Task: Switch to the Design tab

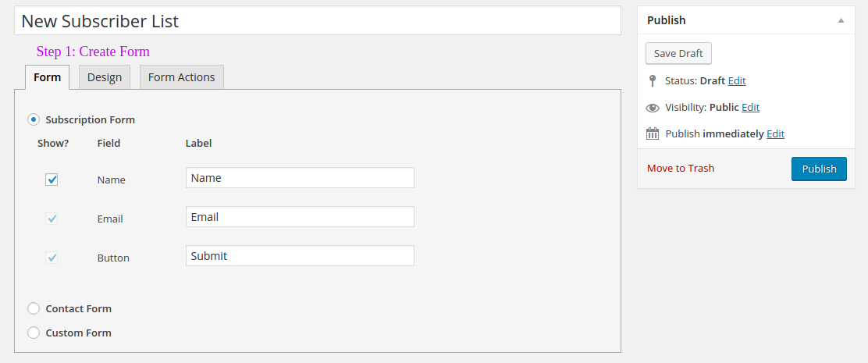Action: pos(105,77)
